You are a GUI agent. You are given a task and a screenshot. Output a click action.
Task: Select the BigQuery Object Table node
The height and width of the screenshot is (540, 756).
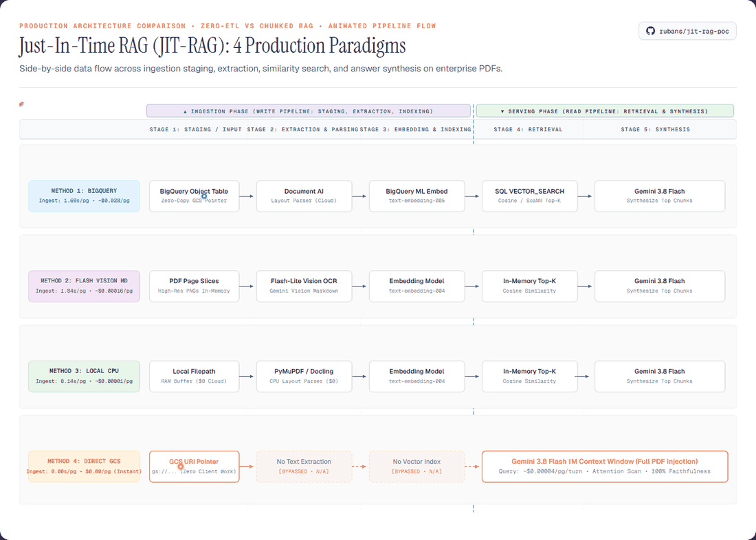point(194,196)
